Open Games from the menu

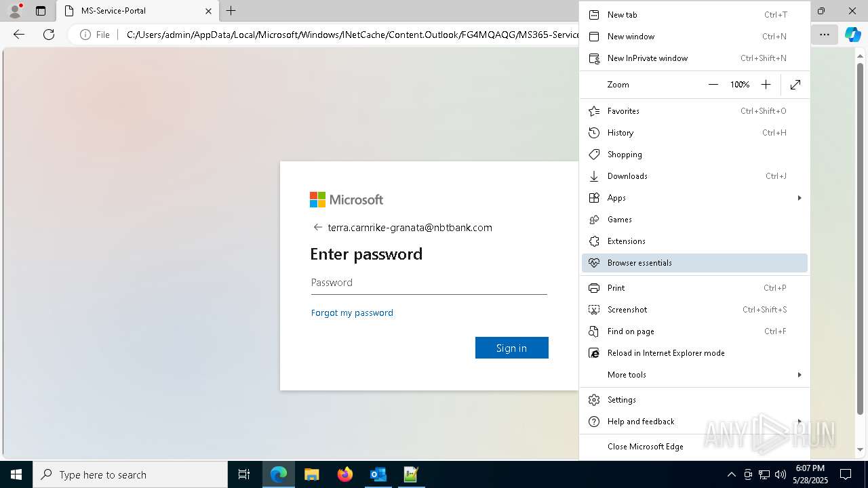pos(694,220)
